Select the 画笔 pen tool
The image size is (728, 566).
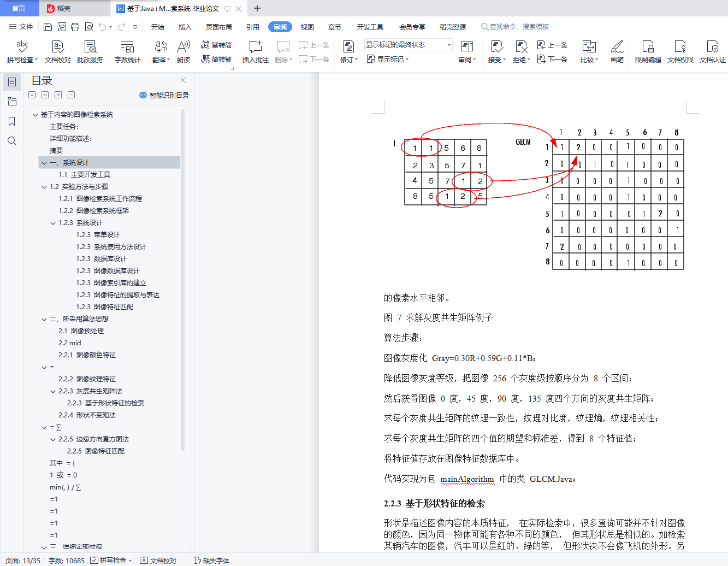click(617, 52)
